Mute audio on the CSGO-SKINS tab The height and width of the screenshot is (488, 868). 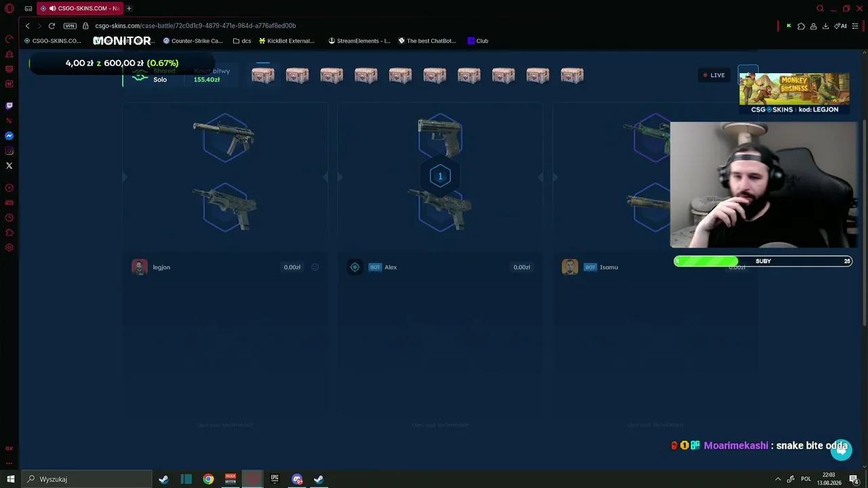[x=52, y=9]
